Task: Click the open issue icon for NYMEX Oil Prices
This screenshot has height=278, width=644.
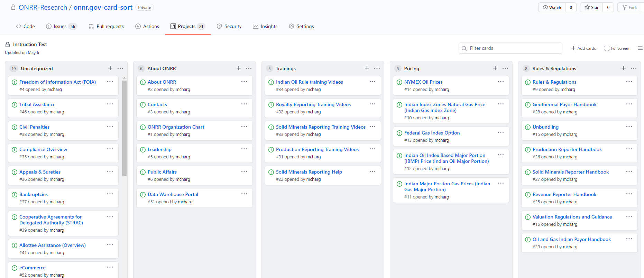Action: coord(399,82)
